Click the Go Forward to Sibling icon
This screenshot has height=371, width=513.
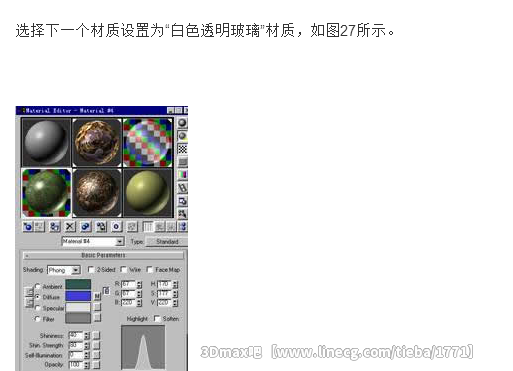(171, 227)
